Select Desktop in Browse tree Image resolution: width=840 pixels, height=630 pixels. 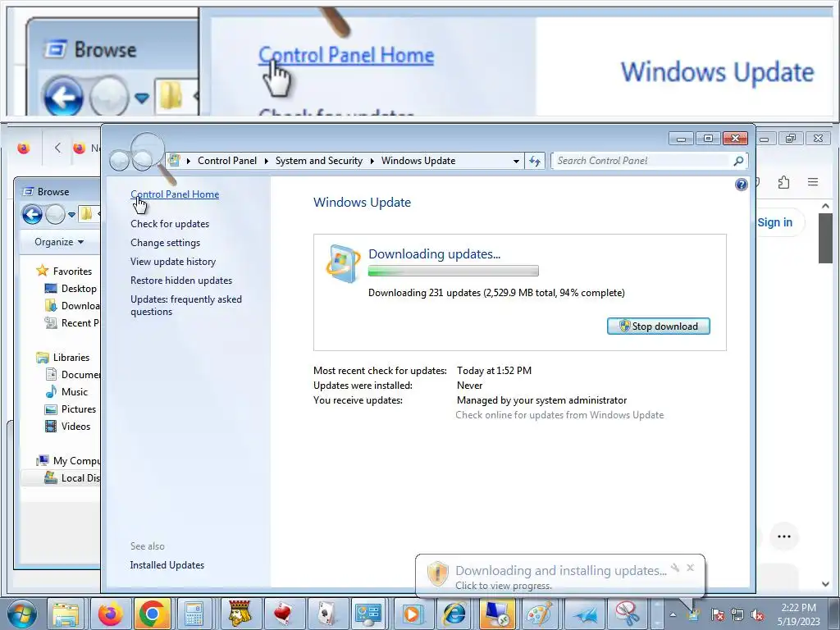click(71, 288)
